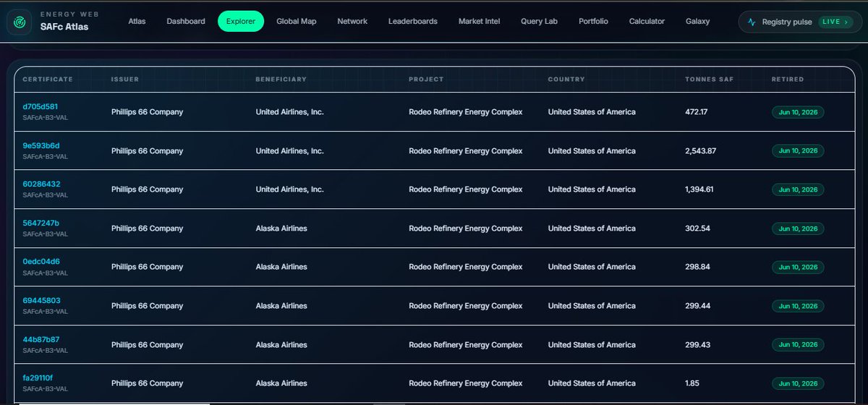Click the 1,394.61 tonnes value
The width and height of the screenshot is (868, 405).
click(701, 189)
